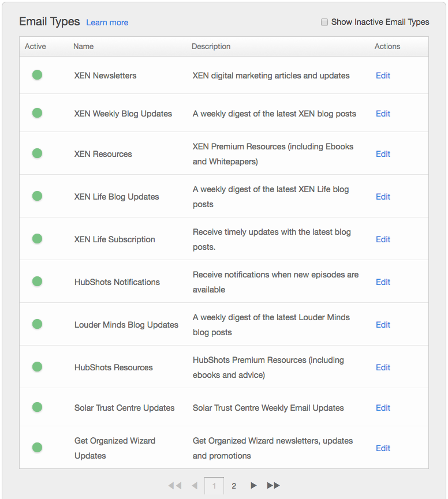This screenshot has height=499, width=448.
Task: Click the active status dot for XEN Weekly Blog Updates
Action: 38,113
